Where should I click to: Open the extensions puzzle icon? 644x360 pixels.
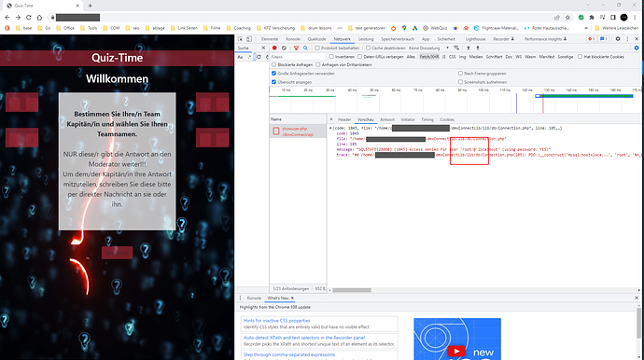coord(592,17)
